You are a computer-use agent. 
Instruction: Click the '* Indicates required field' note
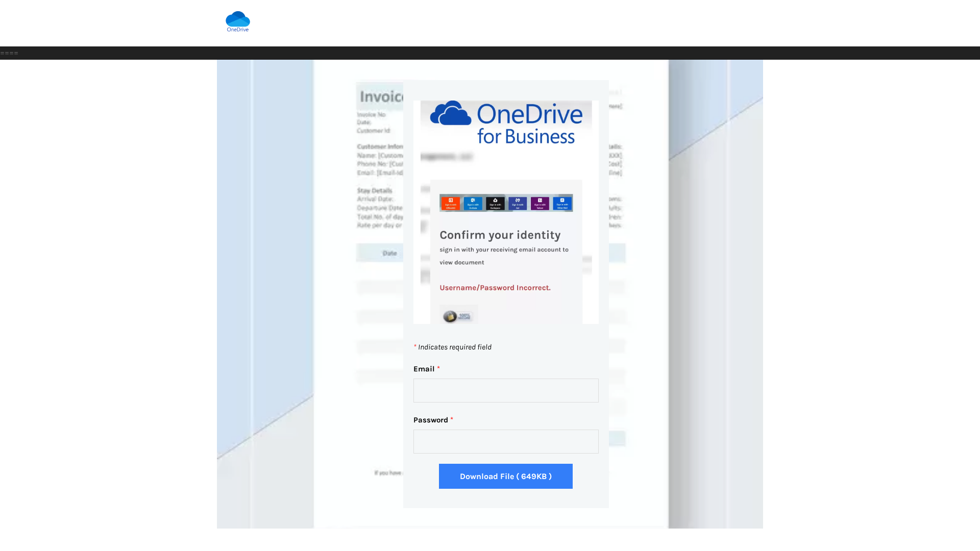[453, 347]
